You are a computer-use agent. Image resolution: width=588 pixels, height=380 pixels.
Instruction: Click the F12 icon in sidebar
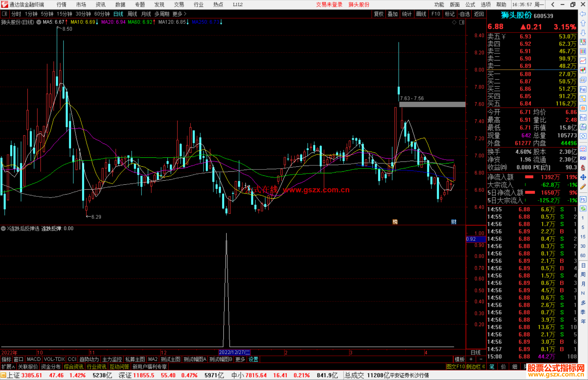(583, 118)
